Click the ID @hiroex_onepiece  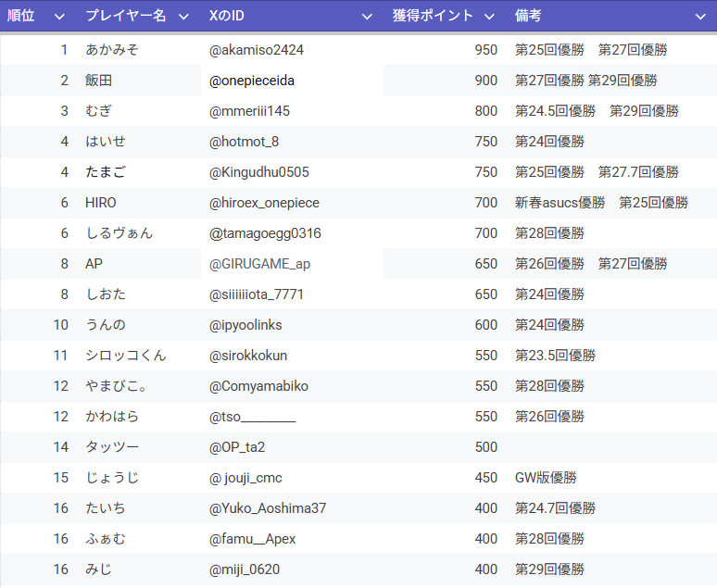264,203
